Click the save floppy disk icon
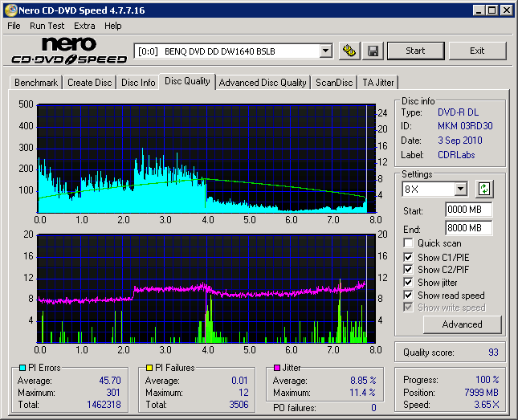The height and width of the screenshot is (420, 518). (x=373, y=51)
